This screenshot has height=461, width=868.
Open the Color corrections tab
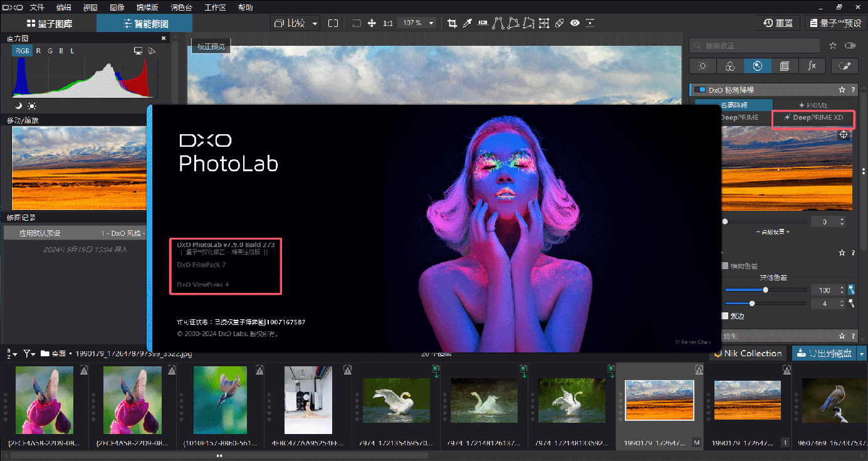(730, 66)
